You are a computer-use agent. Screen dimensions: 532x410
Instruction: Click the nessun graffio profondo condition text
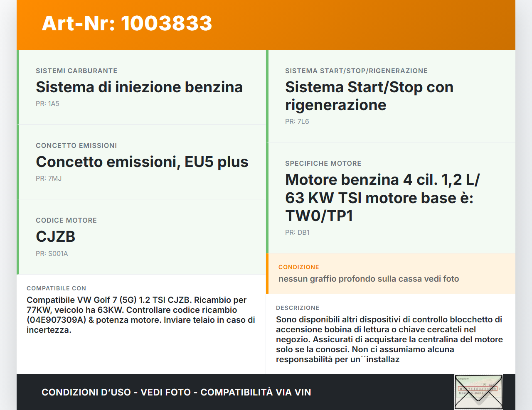368,279
